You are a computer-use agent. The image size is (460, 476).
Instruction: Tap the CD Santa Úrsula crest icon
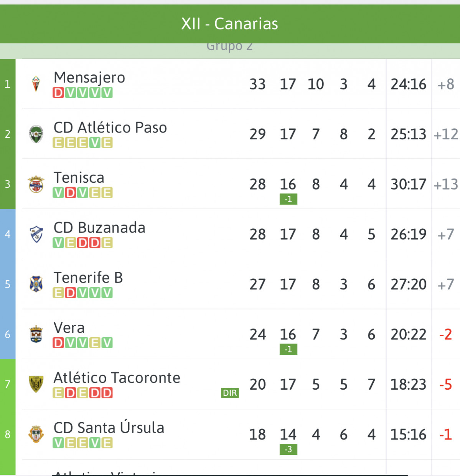[x=36, y=435]
